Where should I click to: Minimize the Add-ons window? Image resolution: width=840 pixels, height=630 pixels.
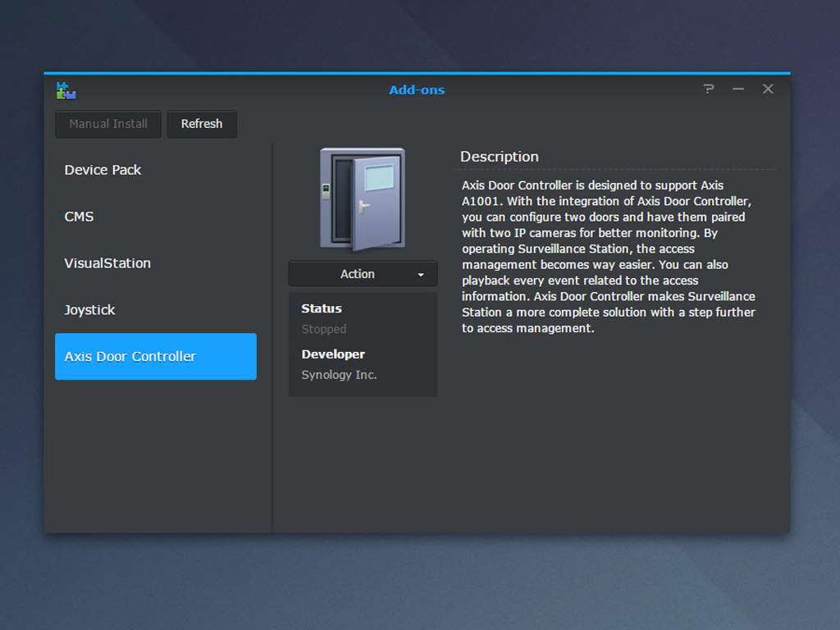(738, 89)
